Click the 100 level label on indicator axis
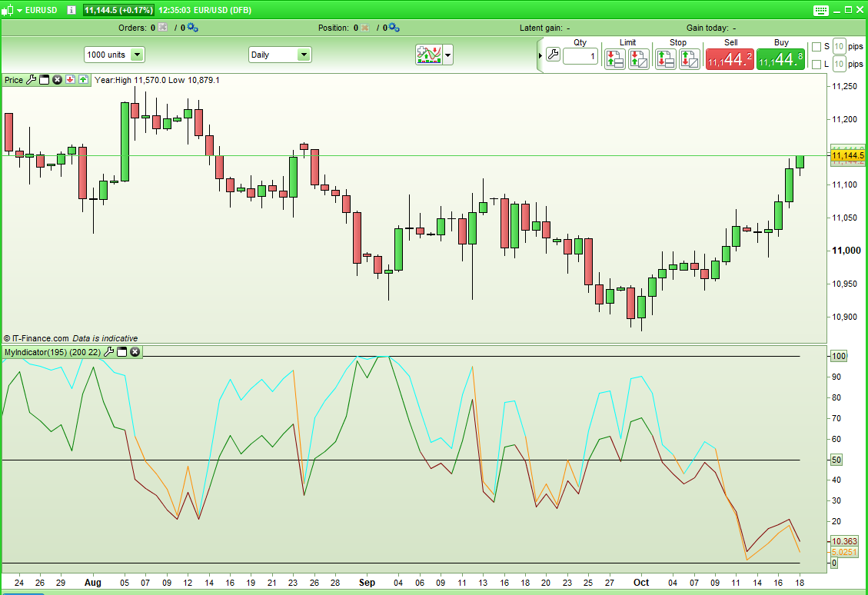The height and width of the screenshot is (595, 868). pos(839,356)
